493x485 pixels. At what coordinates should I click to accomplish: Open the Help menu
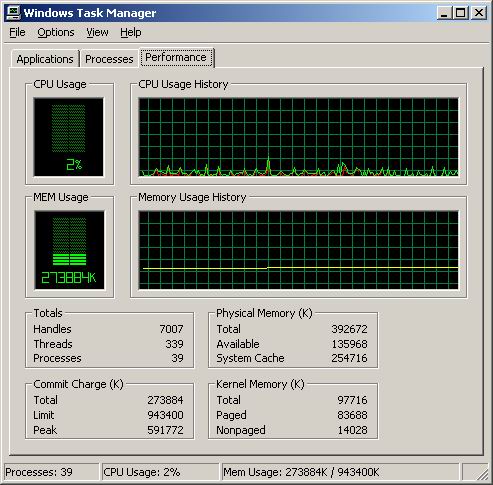[131, 32]
